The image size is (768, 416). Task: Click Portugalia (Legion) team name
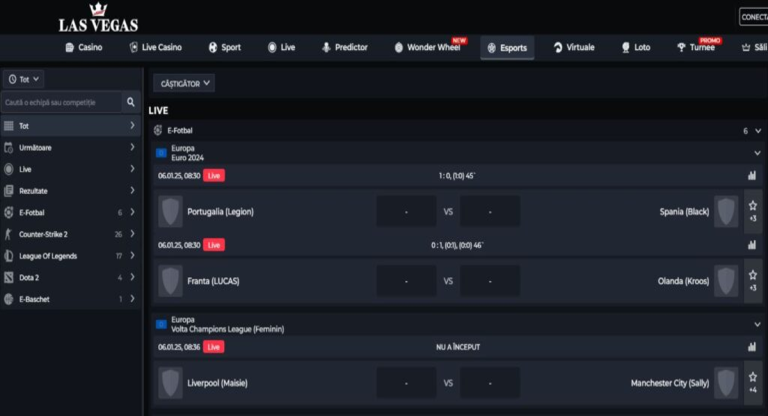[x=220, y=212]
